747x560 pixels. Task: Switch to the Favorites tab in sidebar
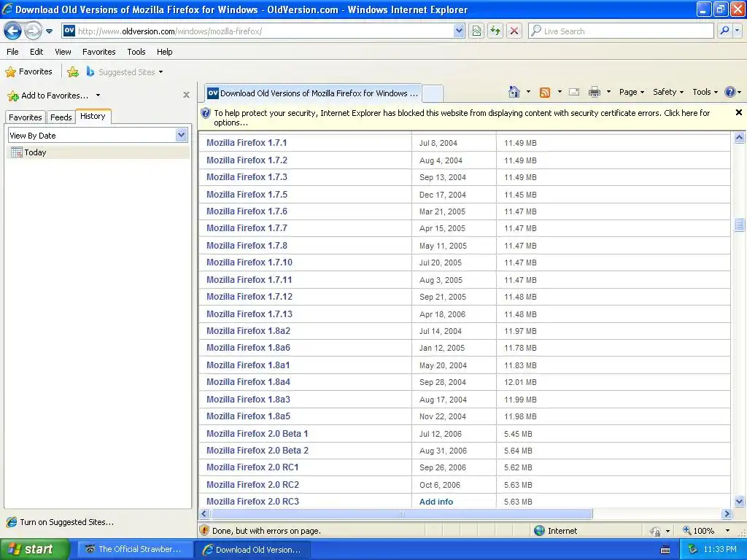26,117
